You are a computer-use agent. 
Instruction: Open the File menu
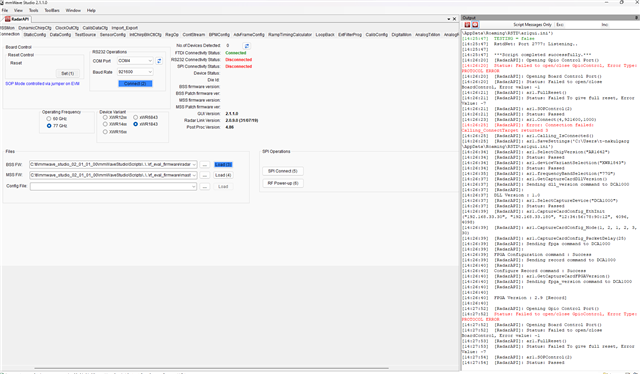tap(4, 10)
